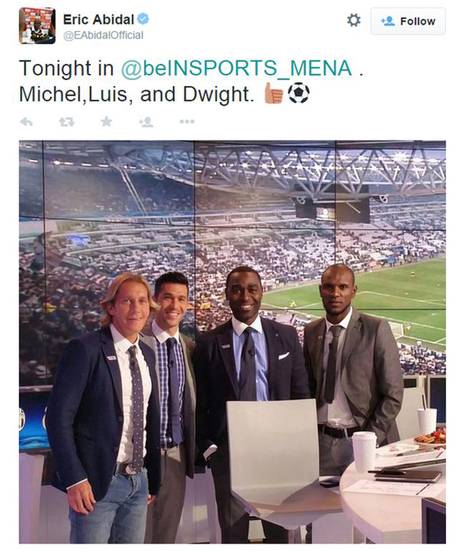Screen dimensions: 460x554
Task: Open the attached studio photo
Action: [232, 342]
